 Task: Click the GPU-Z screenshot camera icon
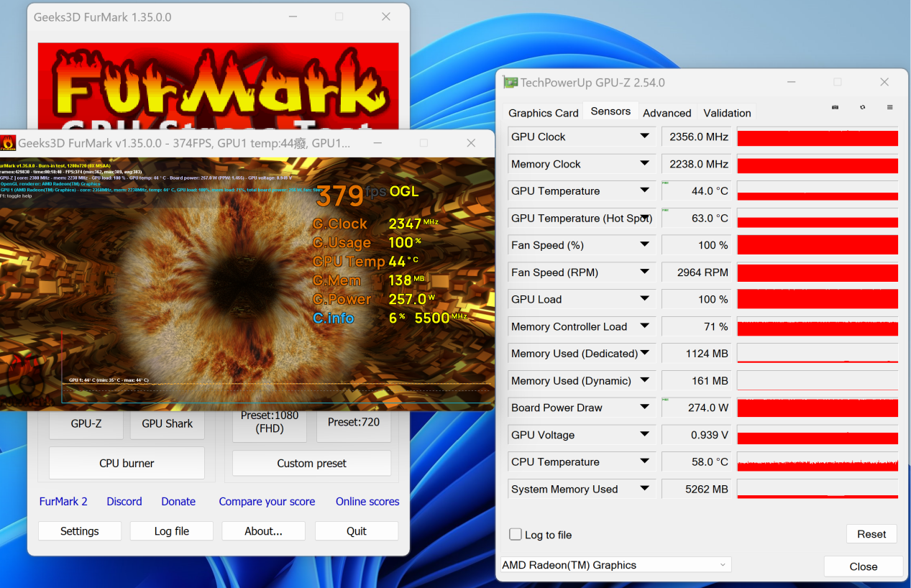[835, 107]
